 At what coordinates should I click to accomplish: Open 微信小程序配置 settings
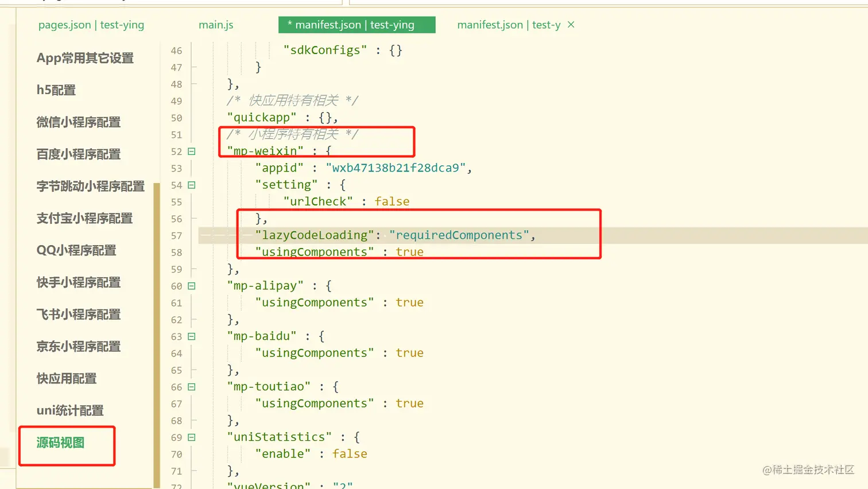click(x=79, y=122)
